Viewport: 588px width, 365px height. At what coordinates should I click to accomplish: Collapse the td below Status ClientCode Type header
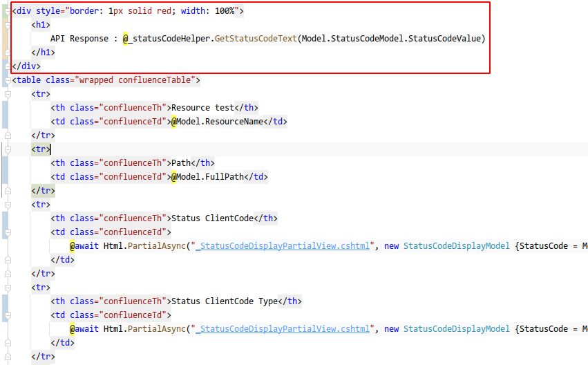click(8, 315)
